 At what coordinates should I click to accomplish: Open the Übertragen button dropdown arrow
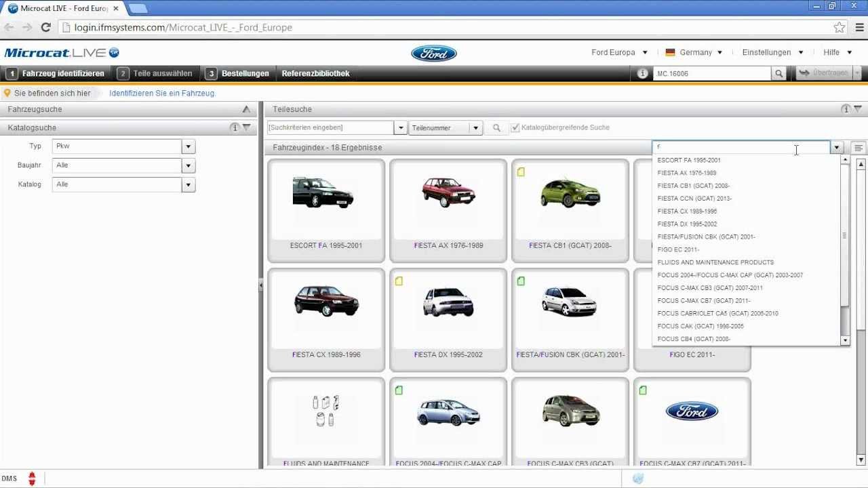pyautogui.click(x=857, y=73)
